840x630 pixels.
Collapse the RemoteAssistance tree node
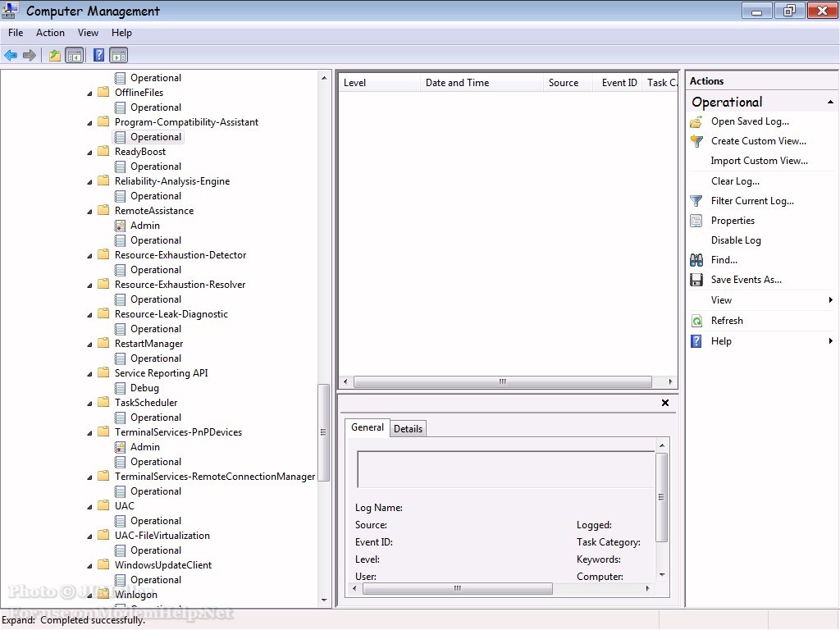[89, 211]
